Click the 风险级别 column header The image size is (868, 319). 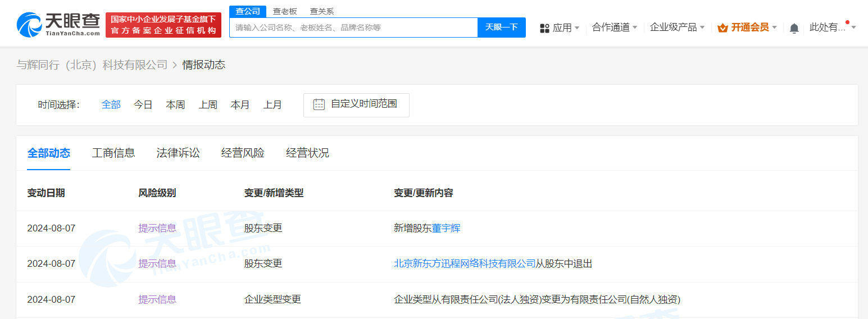[157, 193]
